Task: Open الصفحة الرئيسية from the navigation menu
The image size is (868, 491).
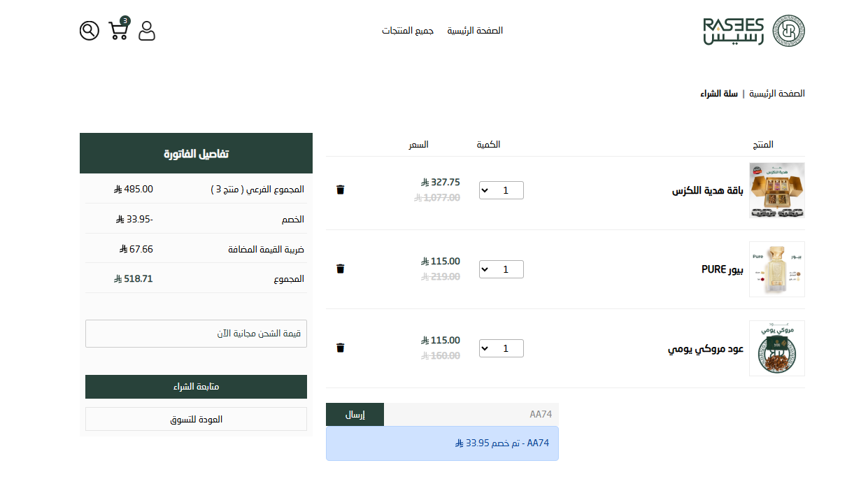Action: pyautogui.click(x=475, y=30)
